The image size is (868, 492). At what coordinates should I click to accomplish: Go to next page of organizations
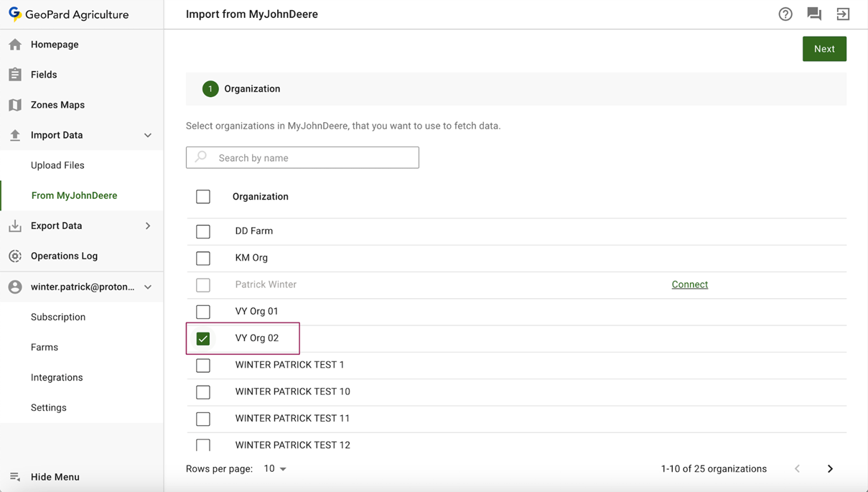coord(830,469)
